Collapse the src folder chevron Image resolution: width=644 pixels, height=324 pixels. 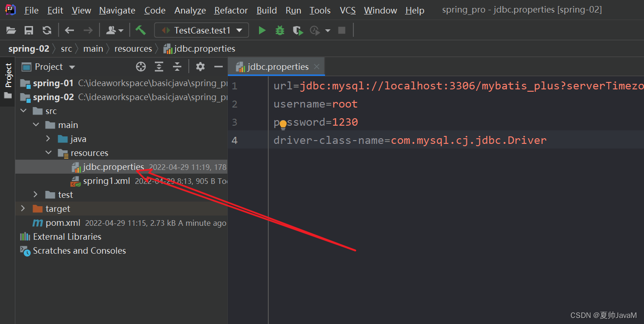pyautogui.click(x=23, y=111)
